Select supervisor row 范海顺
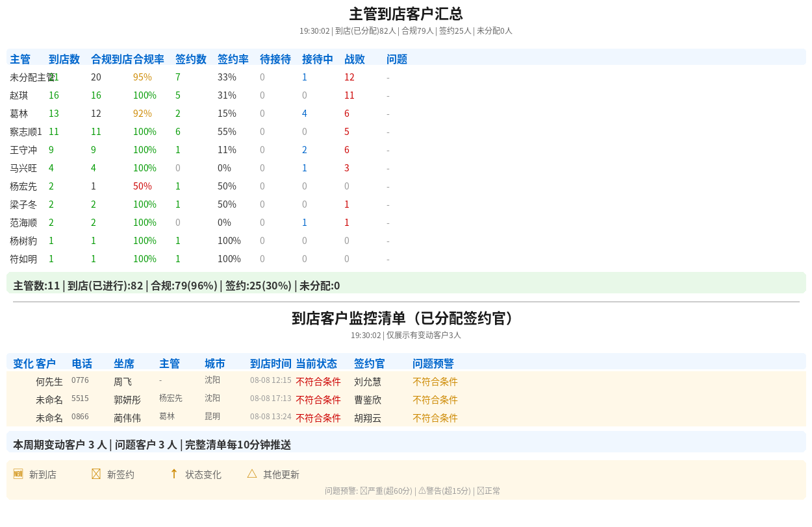812x527 pixels. tap(406, 223)
